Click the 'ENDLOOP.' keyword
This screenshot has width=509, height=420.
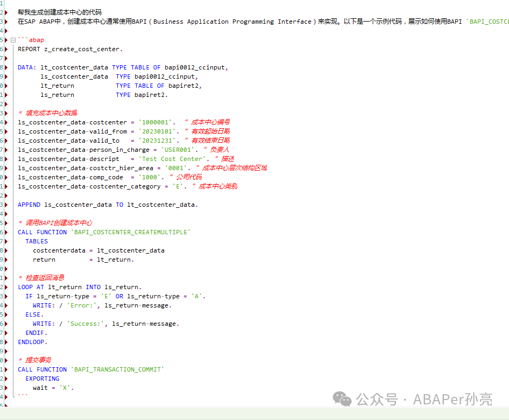point(32,342)
